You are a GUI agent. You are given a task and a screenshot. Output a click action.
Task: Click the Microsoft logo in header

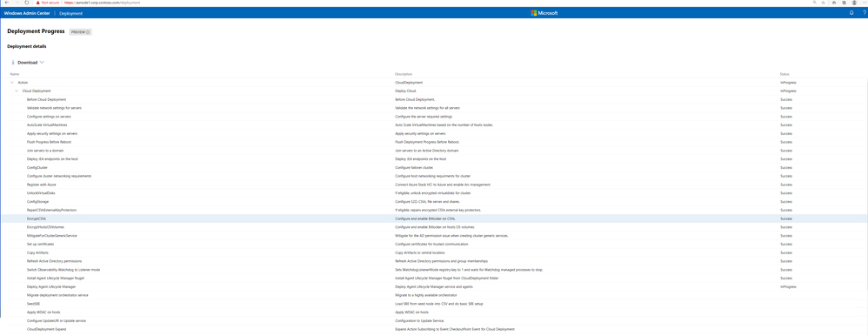(544, 13)
